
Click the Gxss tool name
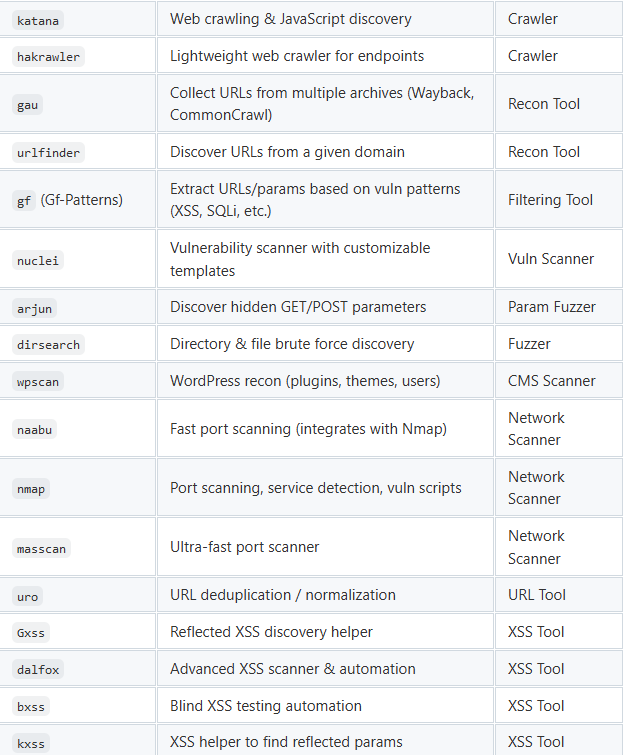click(x=31, y=633)
